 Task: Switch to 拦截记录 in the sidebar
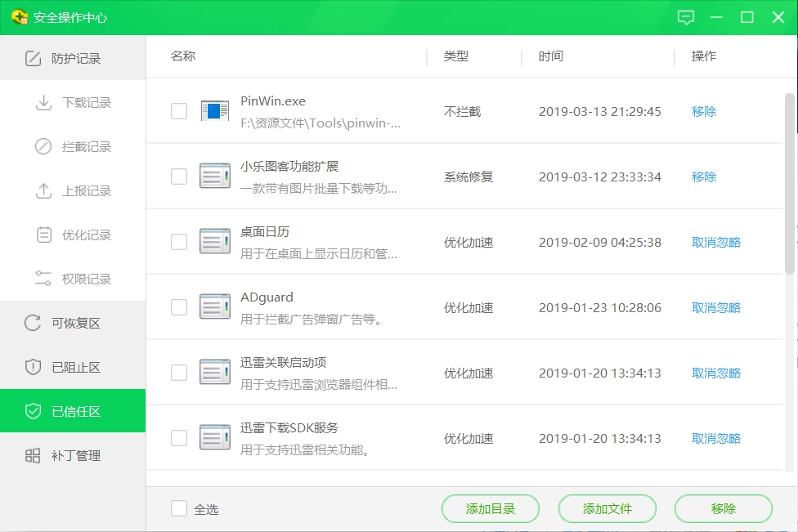click(x=73, y=146)
